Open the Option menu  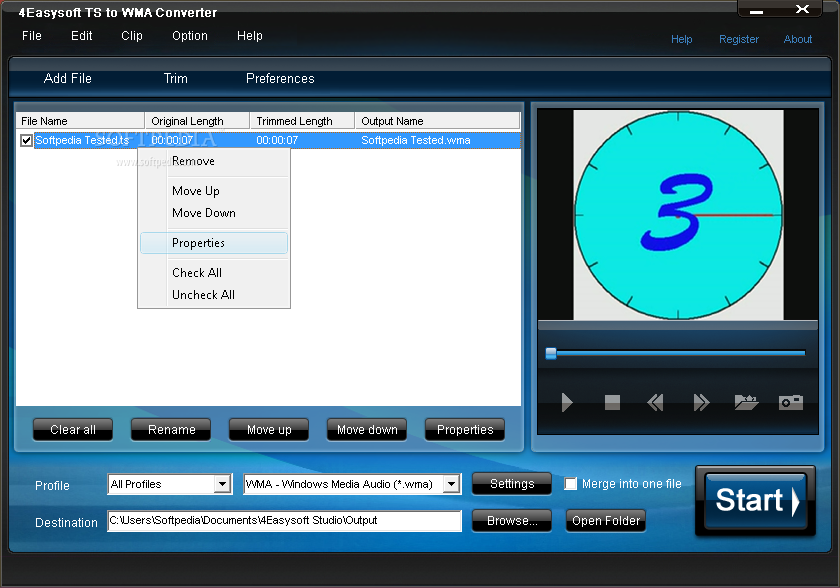[190, 36]
